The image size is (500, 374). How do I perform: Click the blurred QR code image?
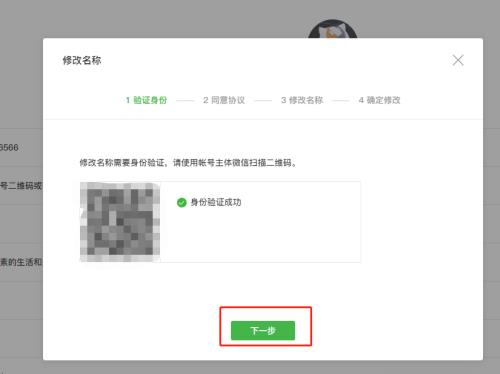(x=120, y=222)
